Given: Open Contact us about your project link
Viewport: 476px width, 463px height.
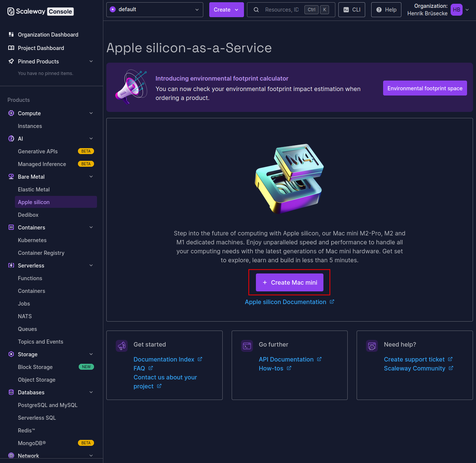Looking at the screenshot, I should point(165,382).
